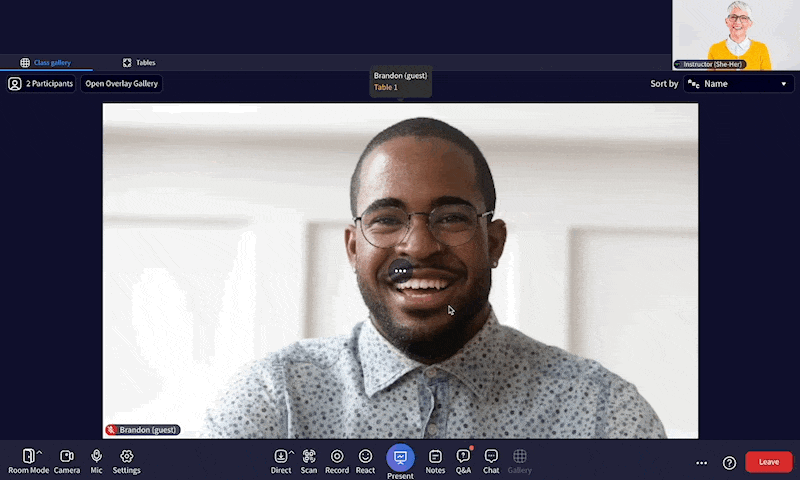Start recording with Record button
Image resolution: width=800 pixels, height=480 pixels.
(337, 461)
